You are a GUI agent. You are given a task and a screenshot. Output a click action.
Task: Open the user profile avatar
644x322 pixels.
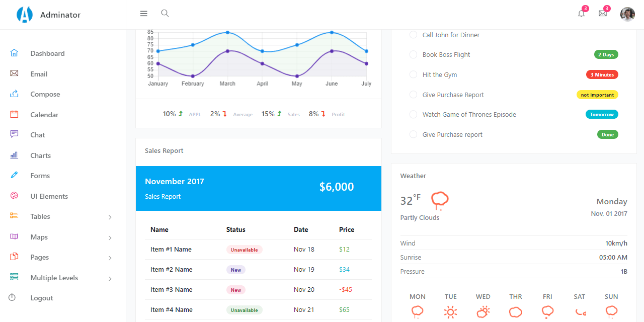[x=627, y=14]
